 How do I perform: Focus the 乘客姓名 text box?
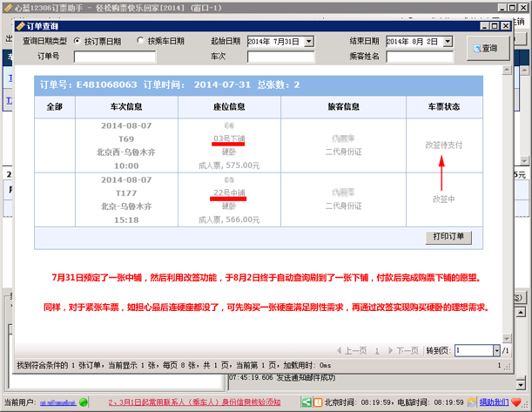click(x=419, y=57)
